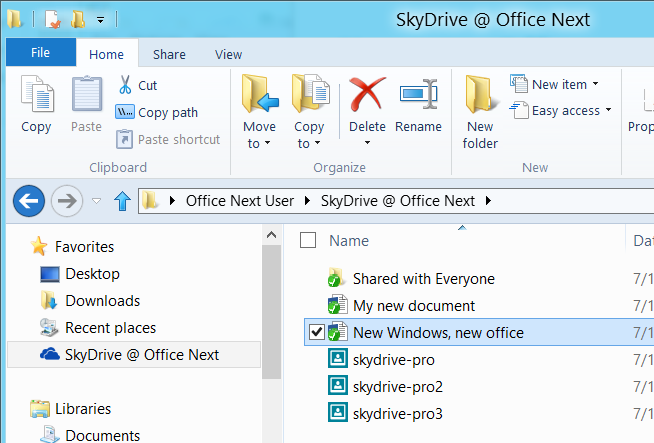Image resolution: width=654 pixels, height=443 pixels.
Task: Click the skydrive-pro3 file icon
Action: (337, 413)
